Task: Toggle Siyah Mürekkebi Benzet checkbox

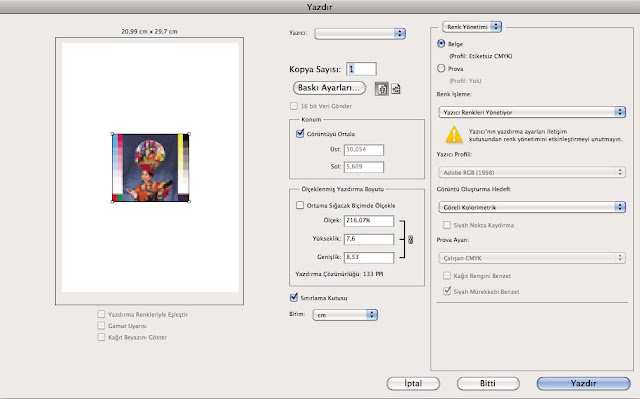Action: [x=447, y=291]
